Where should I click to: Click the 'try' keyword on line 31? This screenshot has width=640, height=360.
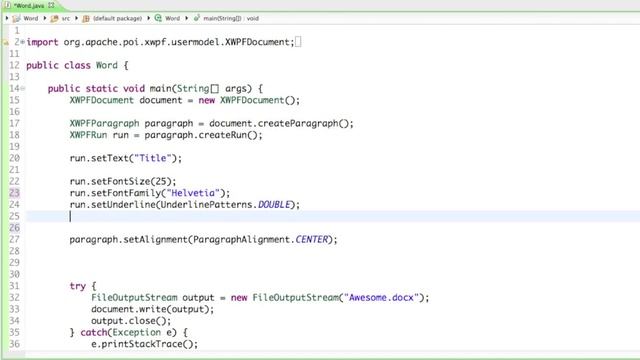click(x=78, y=286)
